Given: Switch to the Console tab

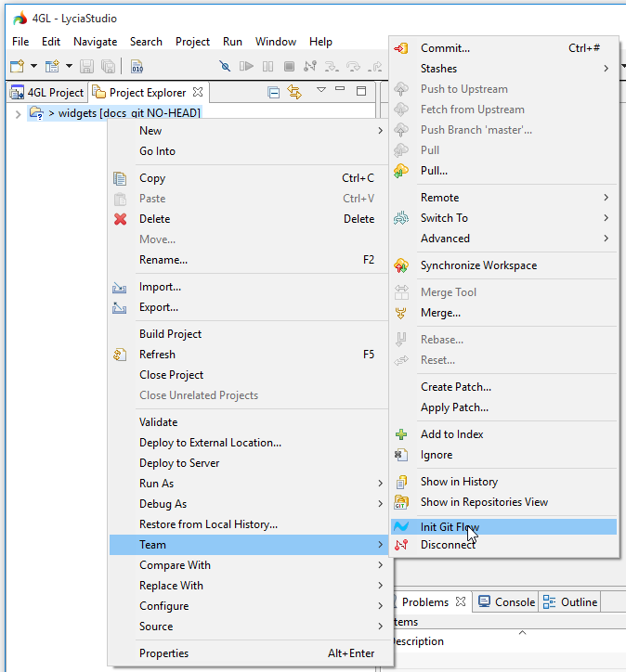Looking at the screenshot, I should (506, 602).
